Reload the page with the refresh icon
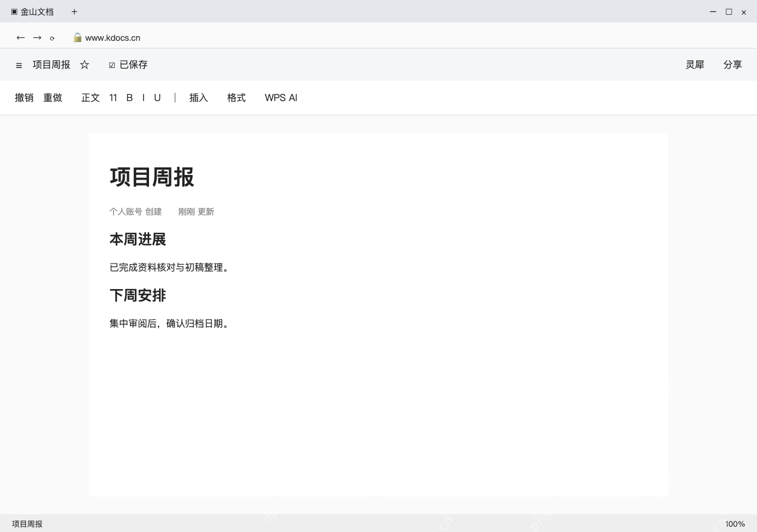 (52, 38)
